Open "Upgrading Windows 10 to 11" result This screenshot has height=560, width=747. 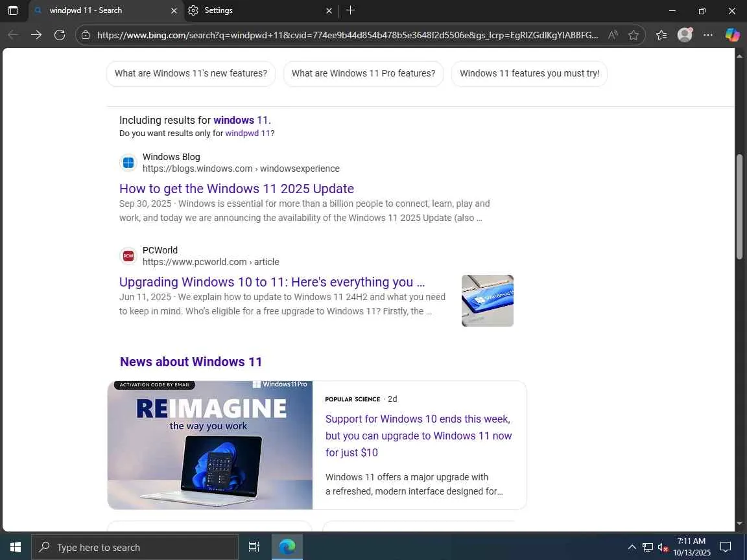pyautogui.click(x=272, y=282)
